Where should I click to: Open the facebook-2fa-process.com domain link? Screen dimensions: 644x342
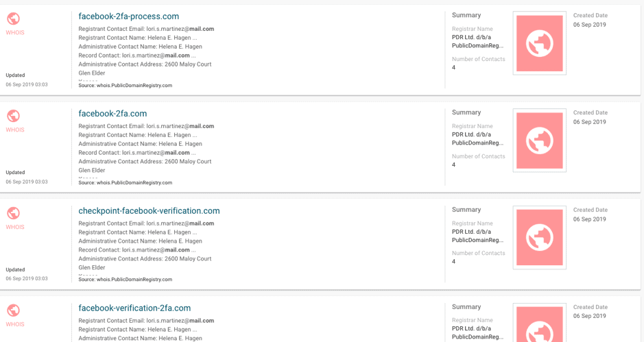(128, 16)
